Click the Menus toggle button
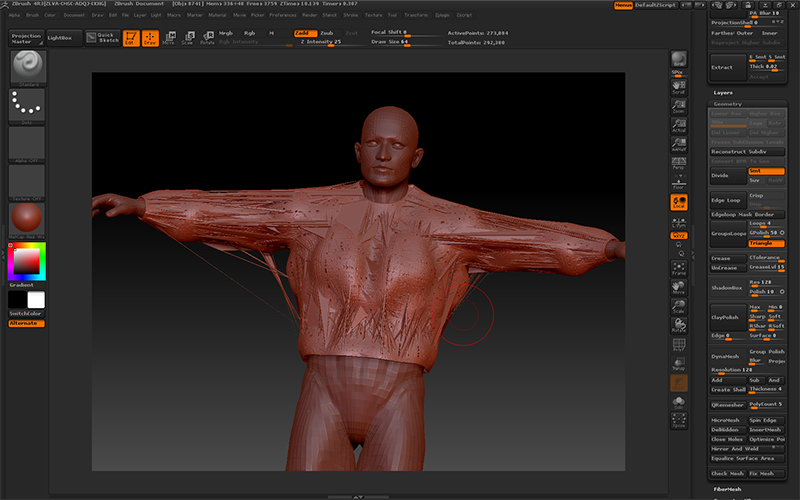Screen dimensions: 800x500 tap(623, 5)
